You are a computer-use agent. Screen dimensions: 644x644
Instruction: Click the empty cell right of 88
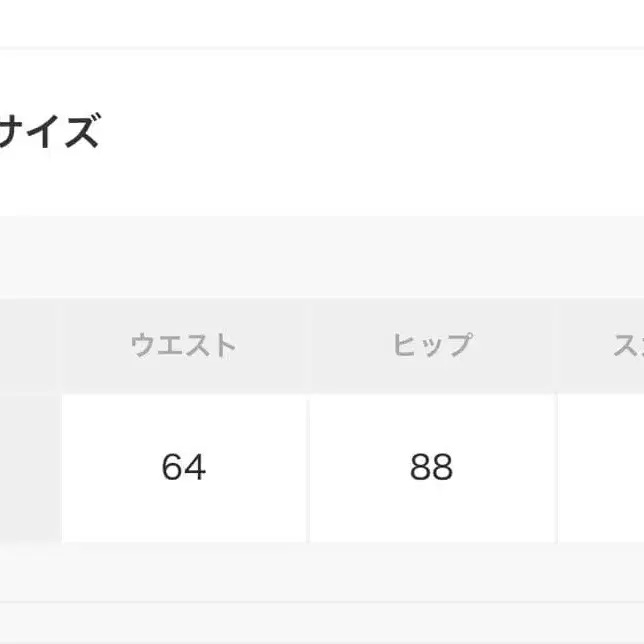tap(602, 467)
